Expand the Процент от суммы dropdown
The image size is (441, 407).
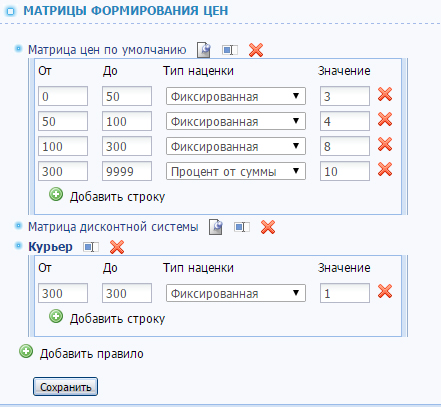tap(236, 171)
